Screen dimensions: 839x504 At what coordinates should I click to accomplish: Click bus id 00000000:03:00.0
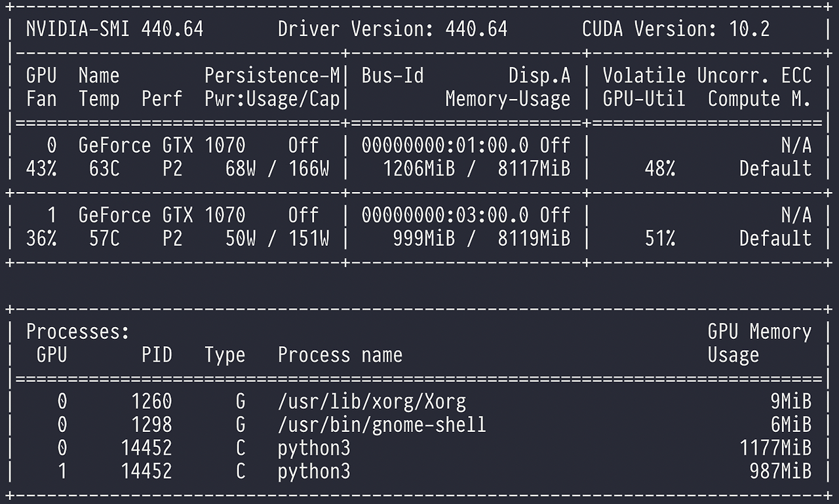(x=445, y=215)
